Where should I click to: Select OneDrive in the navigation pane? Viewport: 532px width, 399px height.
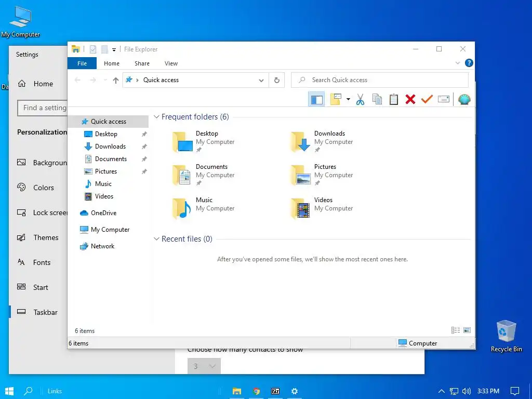click(103, 213)
